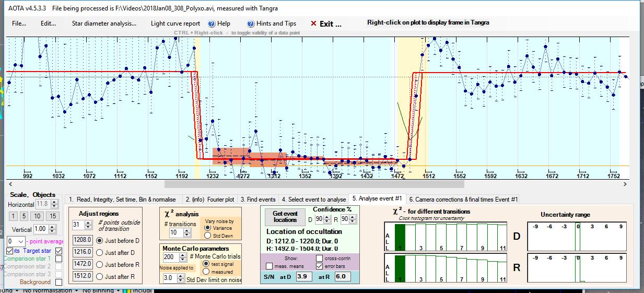
Task: Open the Light curve report menu
Action: 175,24
